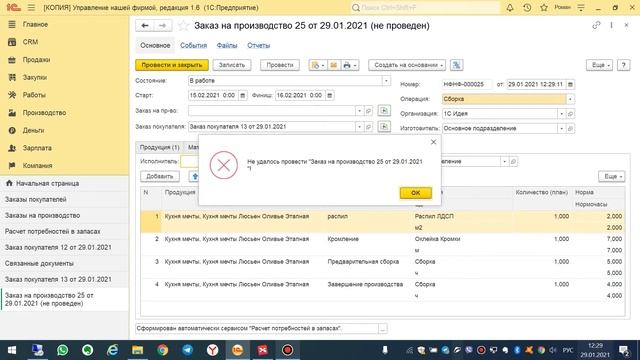Click the comment field ellipsis button
Image resolution: width=640 pixels, height=360 pixels.
382,329
